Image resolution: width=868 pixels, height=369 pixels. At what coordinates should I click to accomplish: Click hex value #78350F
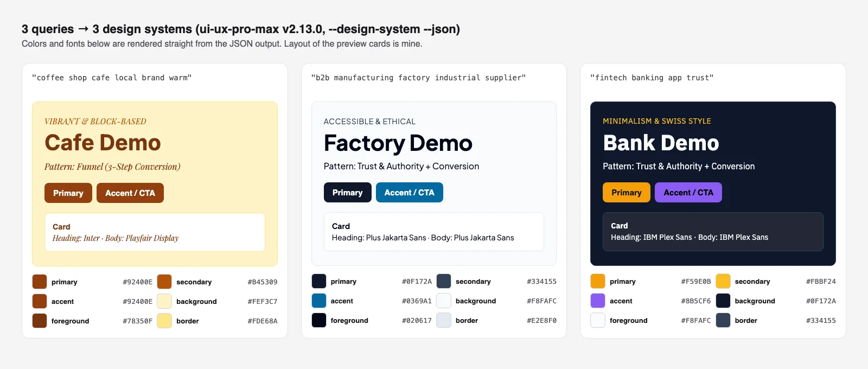[x=138, y=321]
